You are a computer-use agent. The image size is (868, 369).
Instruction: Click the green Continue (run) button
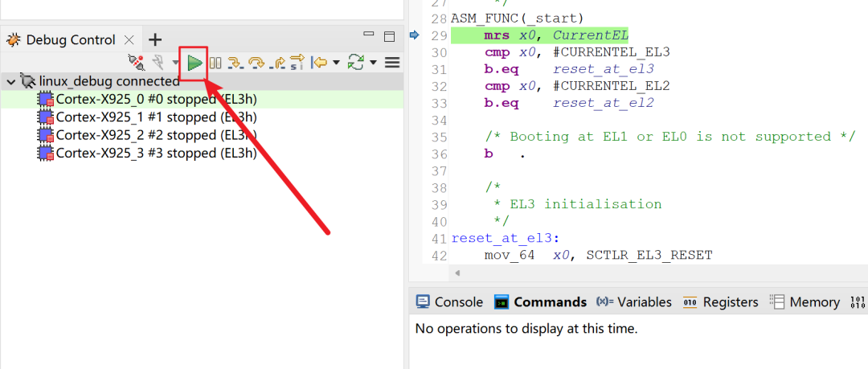click(194, 62)
